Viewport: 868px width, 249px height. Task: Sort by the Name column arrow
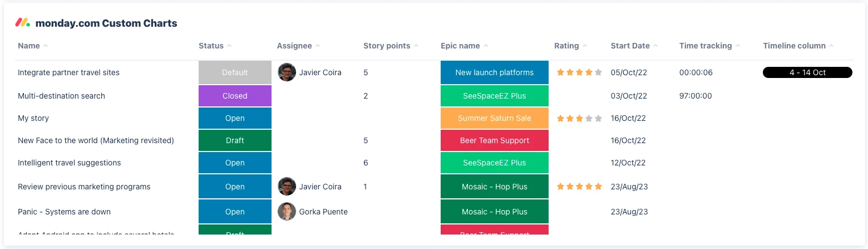(46, 46)
